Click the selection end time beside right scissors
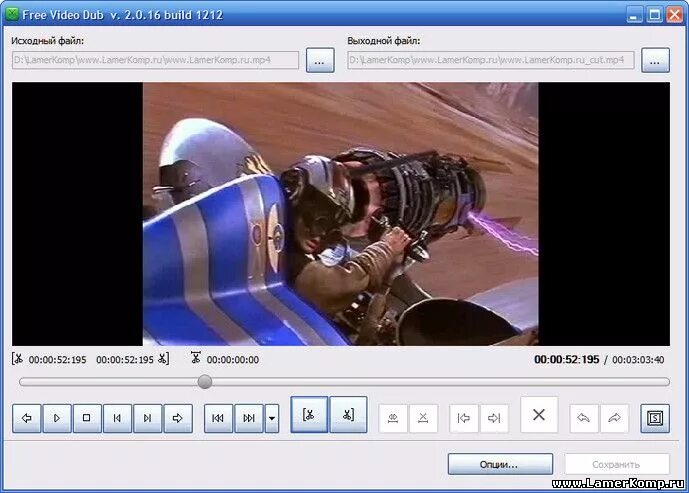The width and height of the screenshot is (689, 493). pyautogui.click(x=125, y=360)
